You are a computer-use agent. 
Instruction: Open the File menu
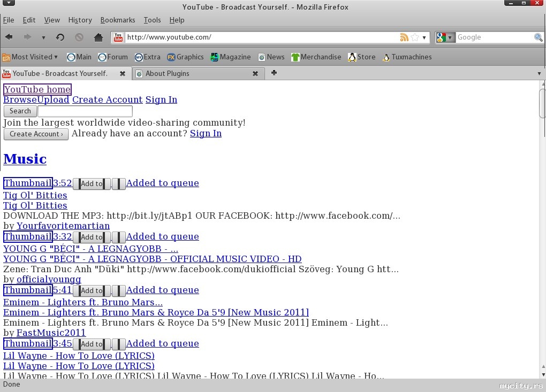click(9, 20)
